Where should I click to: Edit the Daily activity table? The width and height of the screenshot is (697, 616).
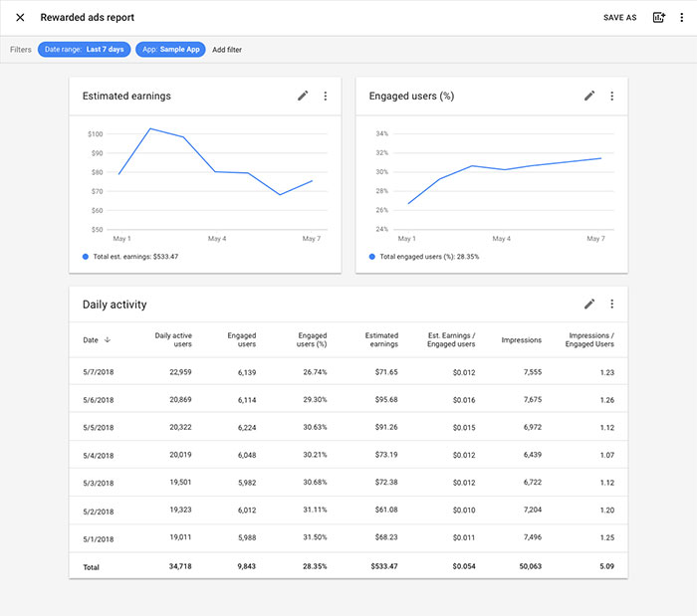click(589, 304)
